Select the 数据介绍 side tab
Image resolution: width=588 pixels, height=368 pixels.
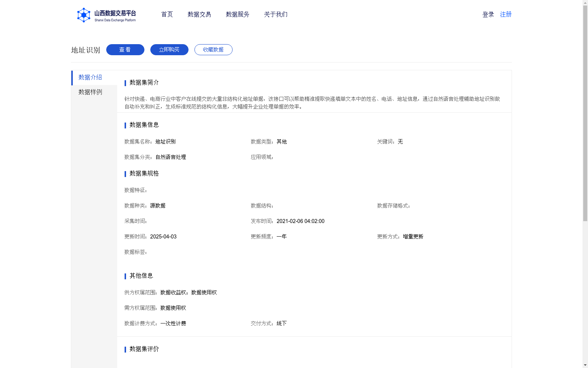click(94, 77)
